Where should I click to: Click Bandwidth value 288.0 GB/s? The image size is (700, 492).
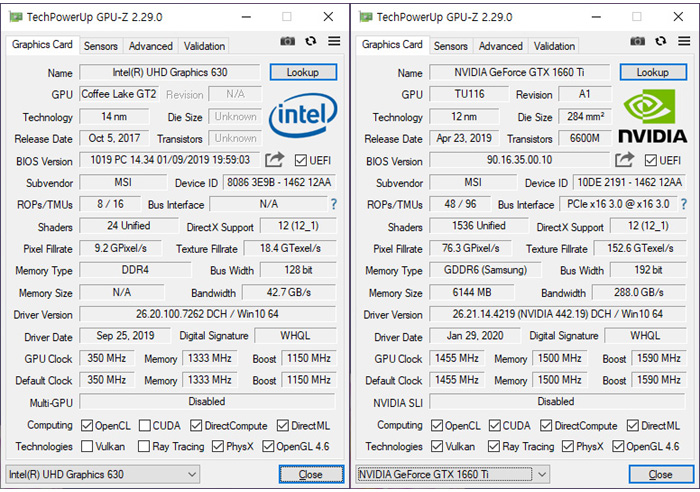point(639,292)
